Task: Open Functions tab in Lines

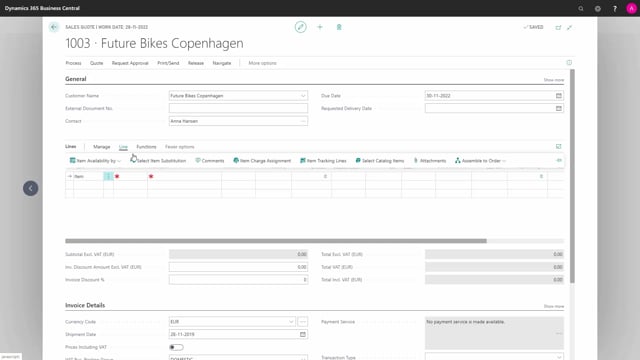Action: (147, 147)
